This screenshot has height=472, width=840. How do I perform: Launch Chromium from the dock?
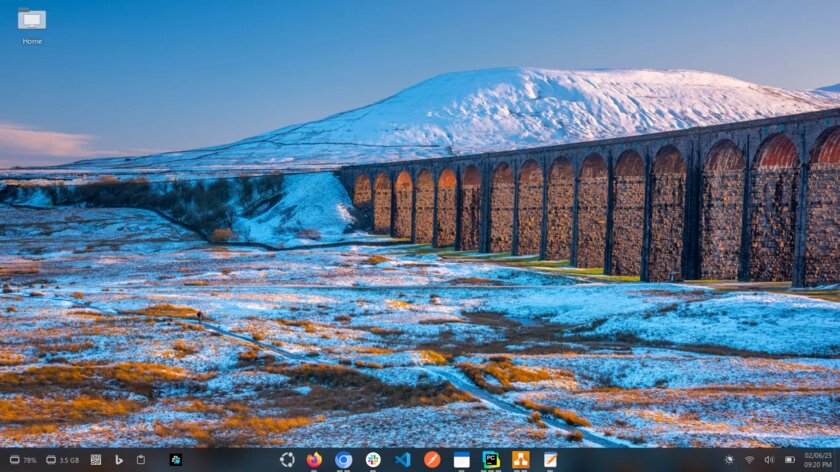(343, 460)
